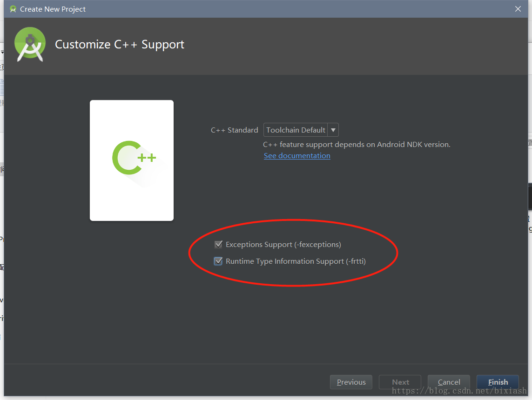Click the 'C++ Standard' label text
This screenshot has height=400, width=532.
[x=235, y=130]
